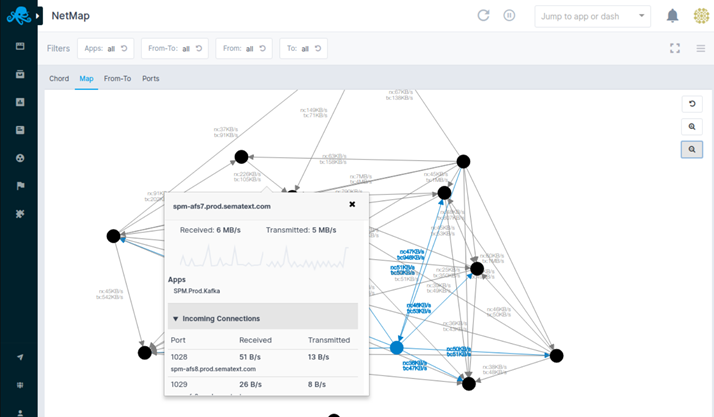Select the Map tab
714x417 pixels.
click(x=87, y=78)
